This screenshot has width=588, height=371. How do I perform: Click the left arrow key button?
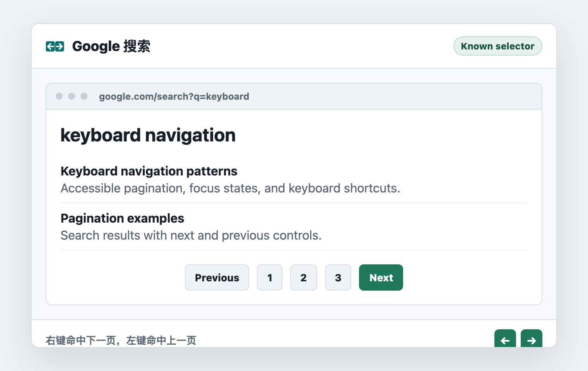(x=505, y=338)
